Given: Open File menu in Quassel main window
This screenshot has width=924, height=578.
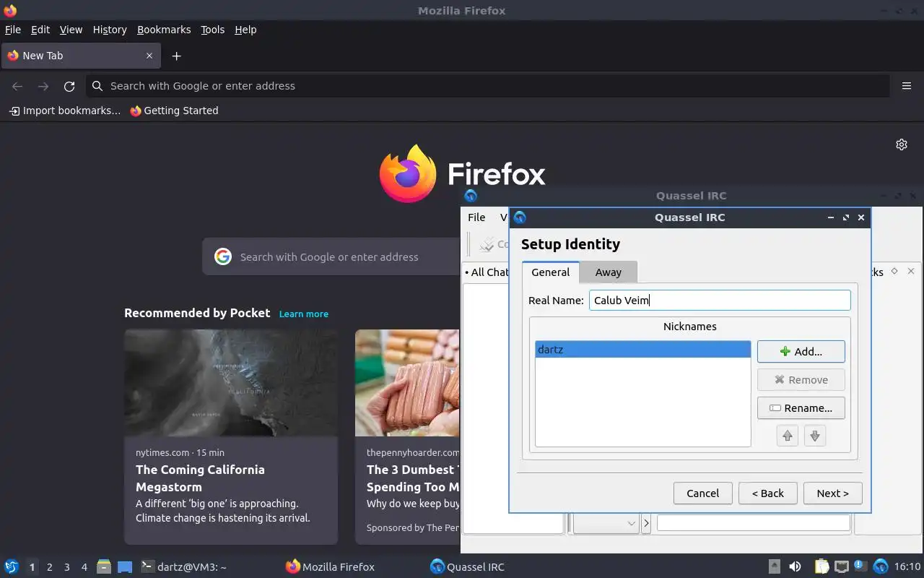Looking at the screenshot, I should (x=476, y=217).
